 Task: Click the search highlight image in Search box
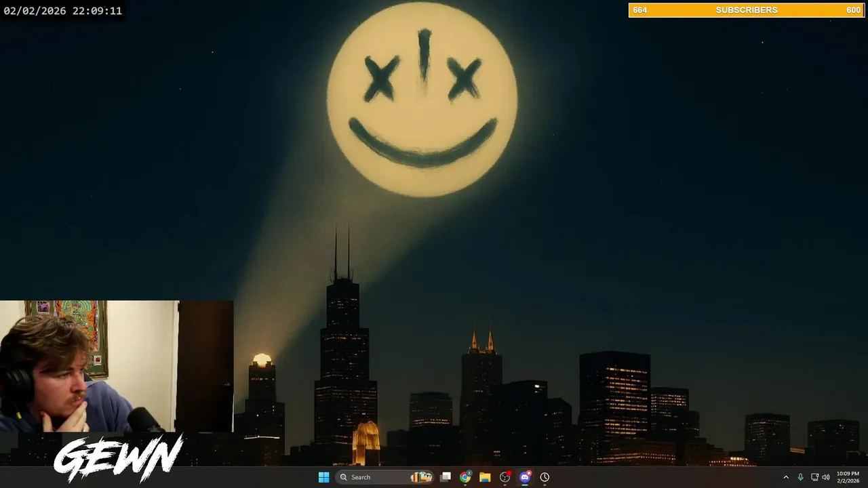click(421, 477)
